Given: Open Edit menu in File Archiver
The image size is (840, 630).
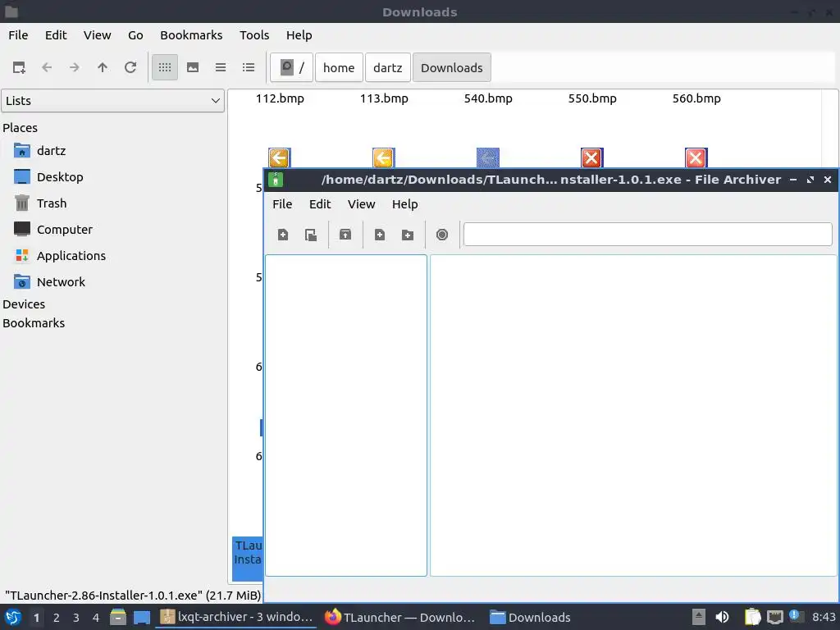Looking at the screenshot, I should (320, 204).
